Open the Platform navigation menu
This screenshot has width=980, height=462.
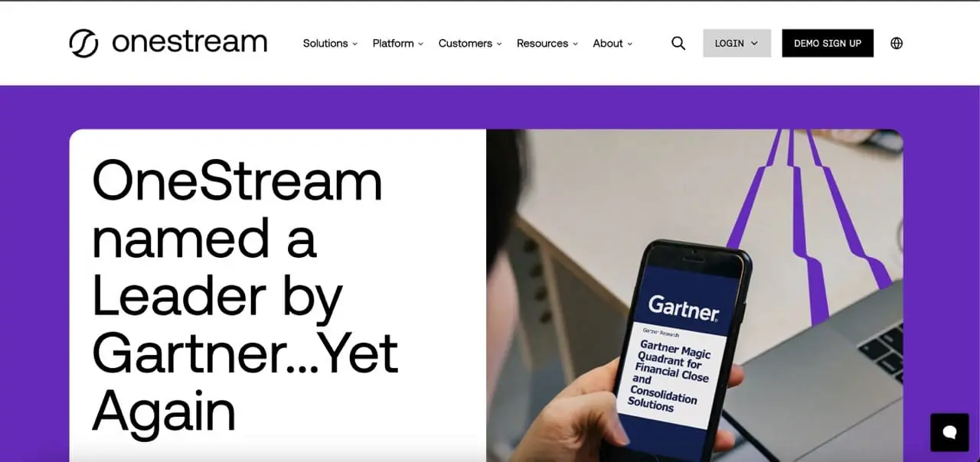pos(393,44)
